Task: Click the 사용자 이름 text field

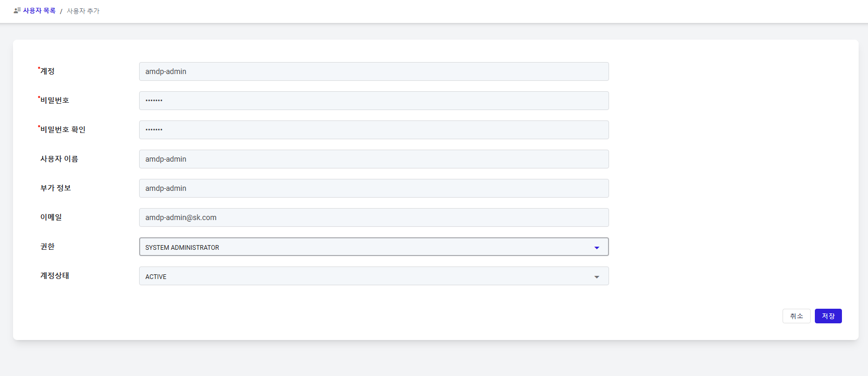Action: click(x=374, y=159)
